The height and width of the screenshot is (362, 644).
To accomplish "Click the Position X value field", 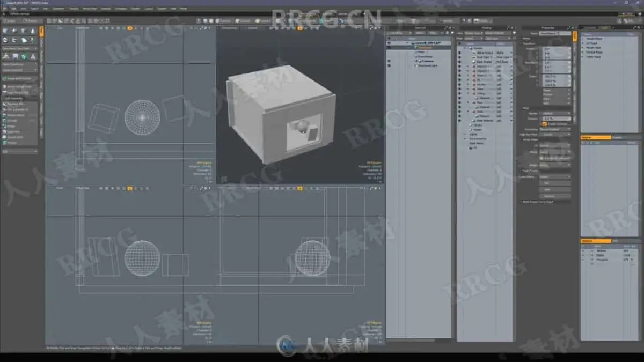I will click(557, 49).
